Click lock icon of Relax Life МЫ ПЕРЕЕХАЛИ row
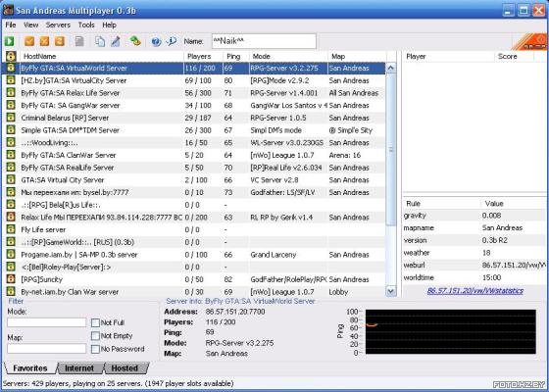Screen dimensions: 549x392 (x=11, y=217)
